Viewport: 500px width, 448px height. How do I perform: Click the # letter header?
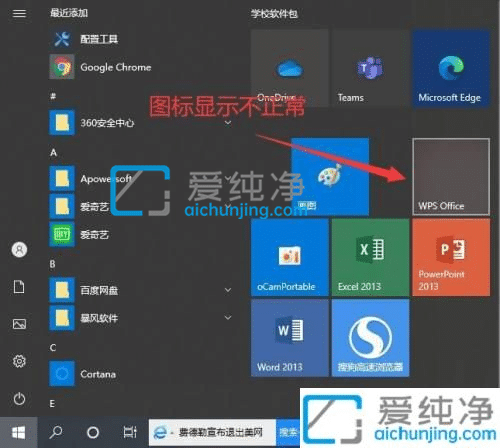(53, 97)
